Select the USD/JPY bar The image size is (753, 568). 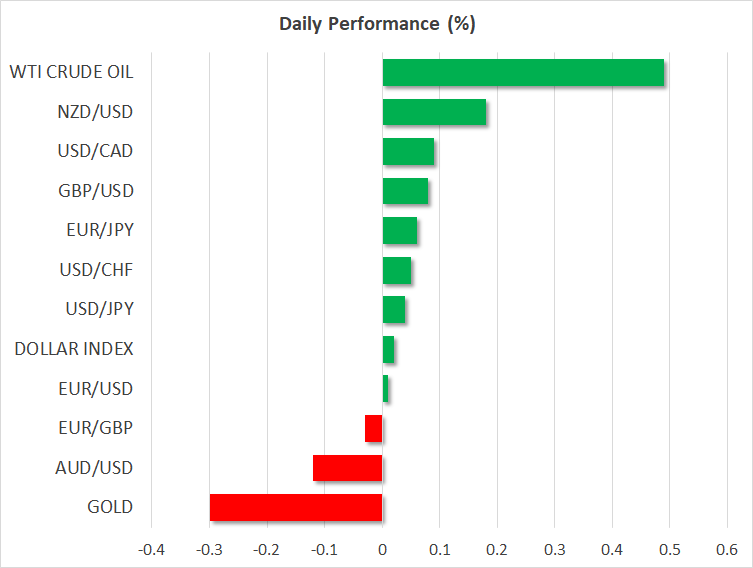click(394, 310)
